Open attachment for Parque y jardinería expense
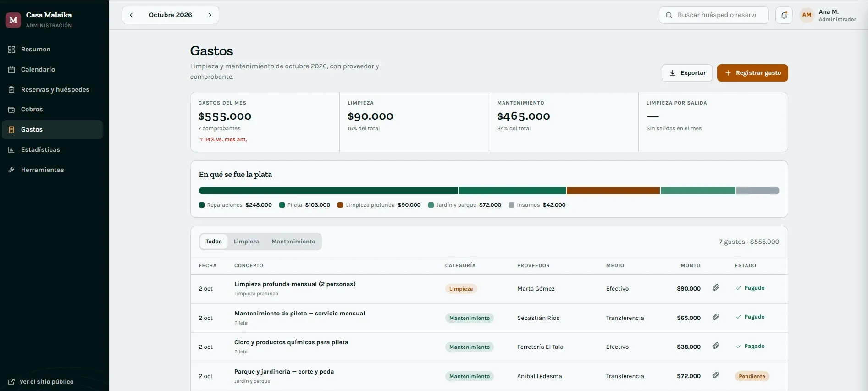Viewport: 868px width, 391px height. click(716, 375)
